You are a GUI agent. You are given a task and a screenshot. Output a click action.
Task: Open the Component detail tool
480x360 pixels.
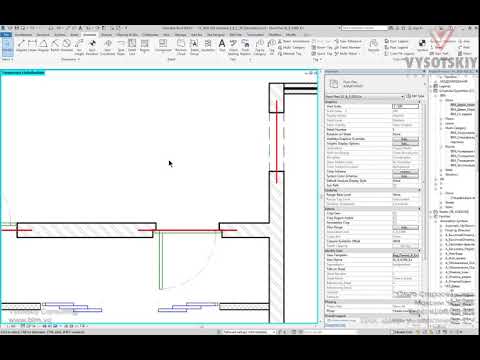(x=163, y=46)
